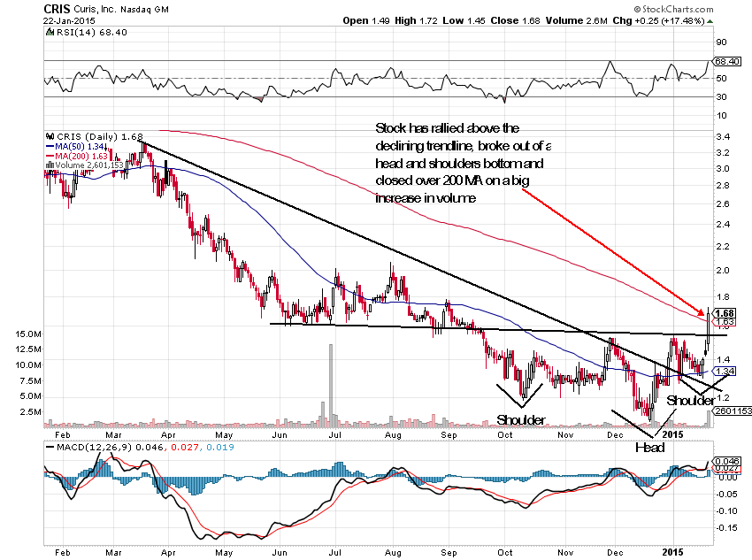Click the company name Curis, Inc.
The image size is (752, 560).
click(x=95, y=9)
